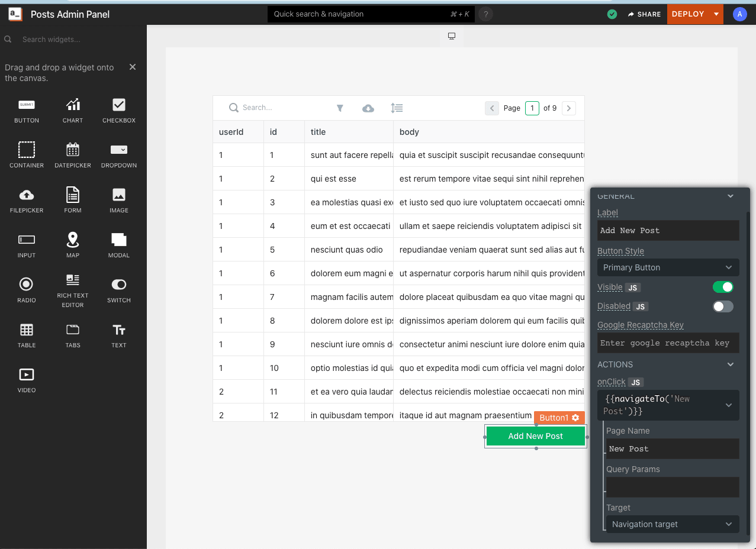Download table data via cloud icon
The width and height of the screenshot is (756, 549).
click(368, 108)
